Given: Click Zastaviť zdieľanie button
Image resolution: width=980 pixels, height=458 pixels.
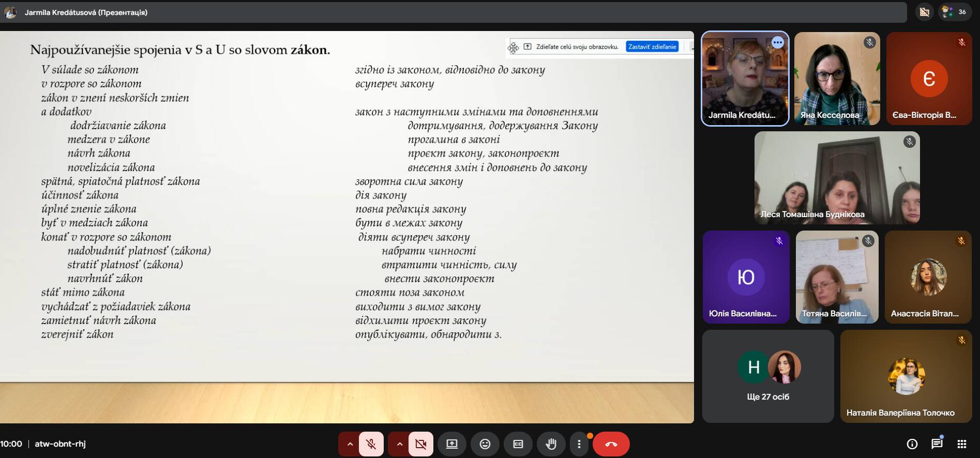Looking at the screenshot, I should 652,47.
